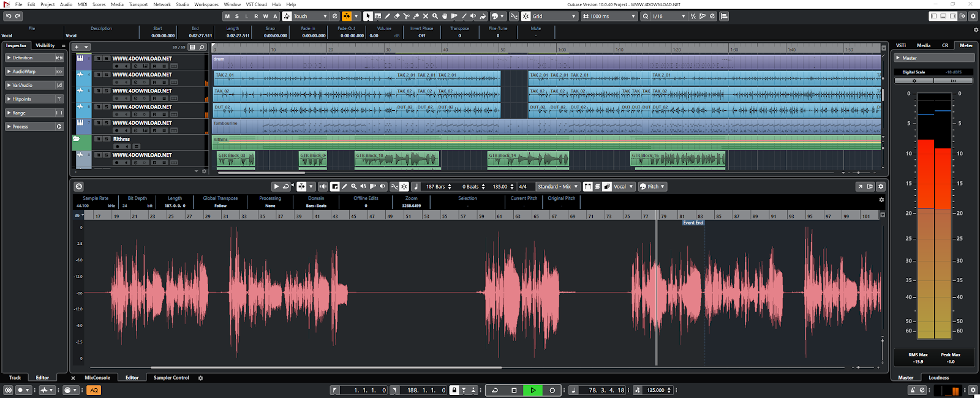Expand the Definition inspector section

tap(34, 58)
